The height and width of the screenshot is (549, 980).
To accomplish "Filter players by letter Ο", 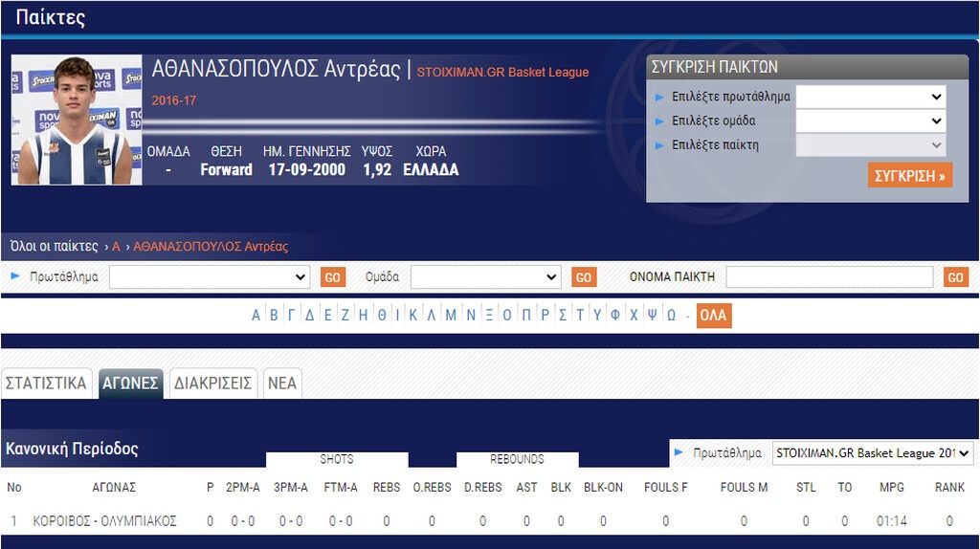I will [x=507, y=316].
